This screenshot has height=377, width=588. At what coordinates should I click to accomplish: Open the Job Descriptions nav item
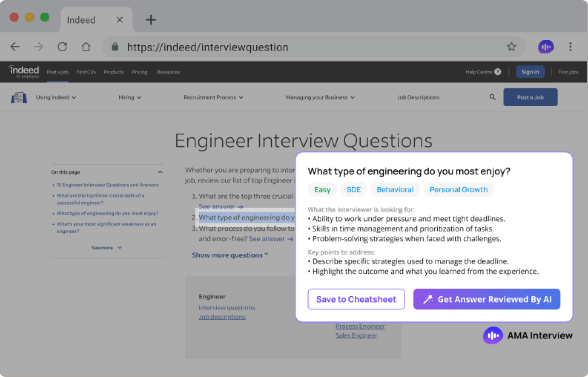coord(418,97)
